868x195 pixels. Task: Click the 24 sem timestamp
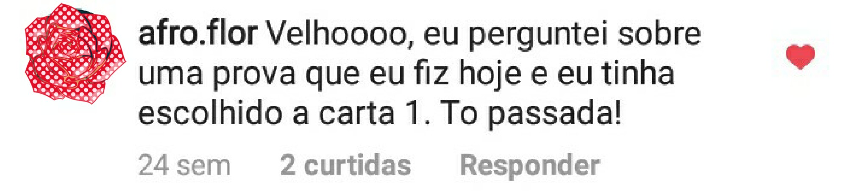[184, 165]
